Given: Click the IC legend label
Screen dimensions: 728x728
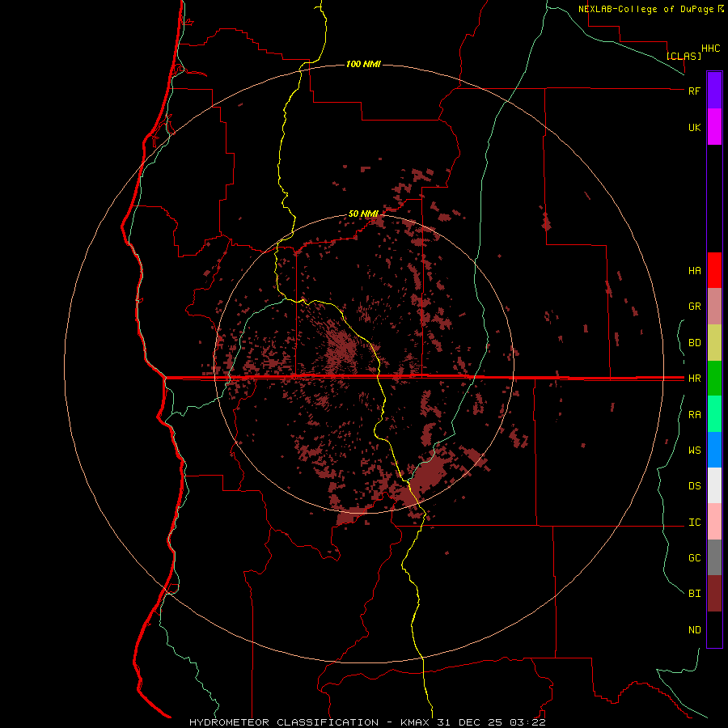Looking at the screenshot, I should (x=694, y=523).
